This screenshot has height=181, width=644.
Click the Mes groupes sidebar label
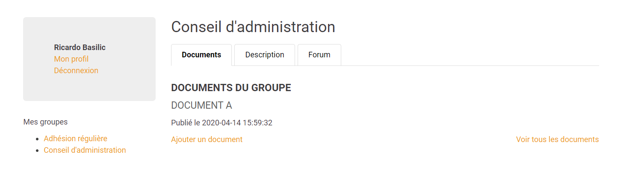click(45, 122)
